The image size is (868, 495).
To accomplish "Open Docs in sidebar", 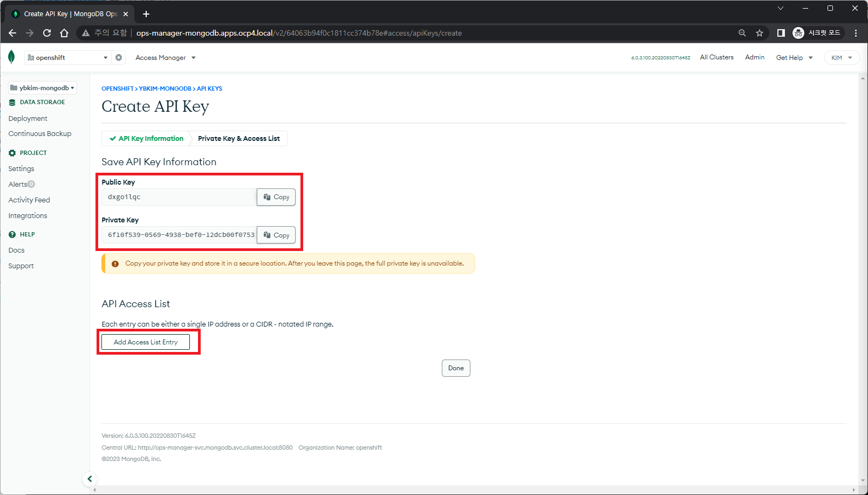I will coord(16,250).
